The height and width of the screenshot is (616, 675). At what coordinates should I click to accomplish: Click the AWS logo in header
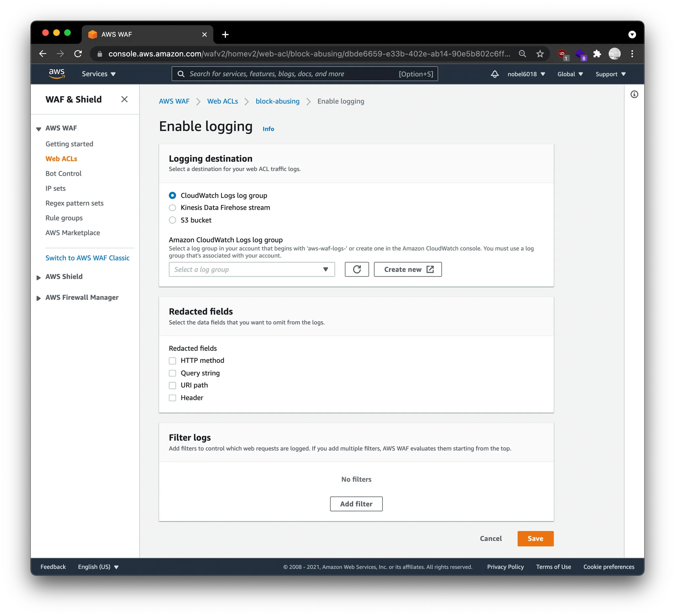coord(57,73)
